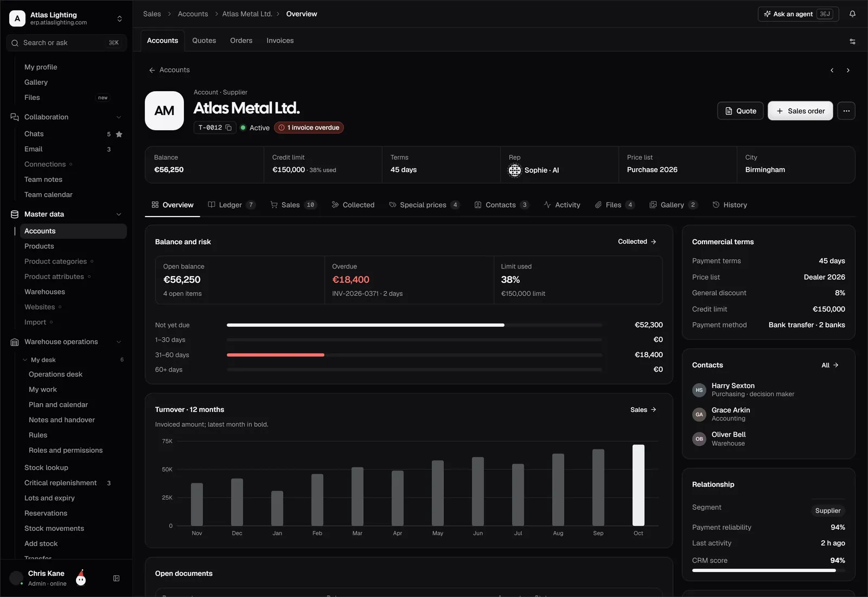
Task: Open the notifications bell
Action: coord(852,14)
